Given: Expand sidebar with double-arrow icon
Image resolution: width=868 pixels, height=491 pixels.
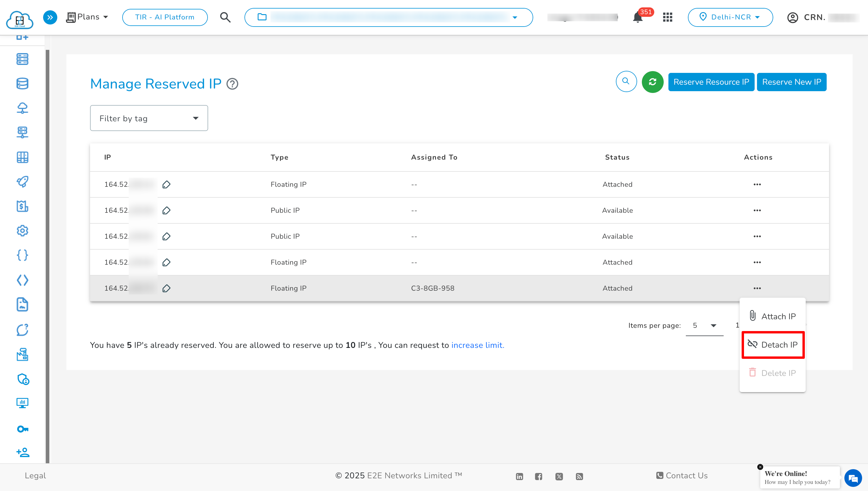Looking at the screenshot, I should click(50, 17).
